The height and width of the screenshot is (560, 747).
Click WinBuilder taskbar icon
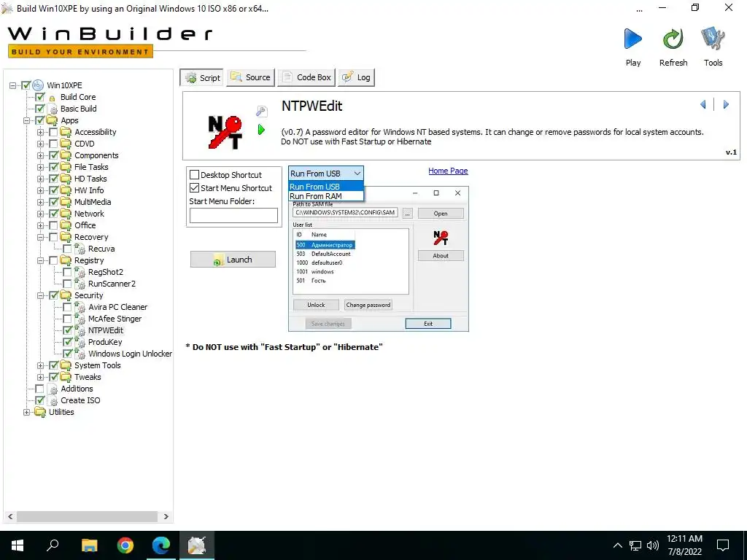pyautogui.click(x=197, y=545)
